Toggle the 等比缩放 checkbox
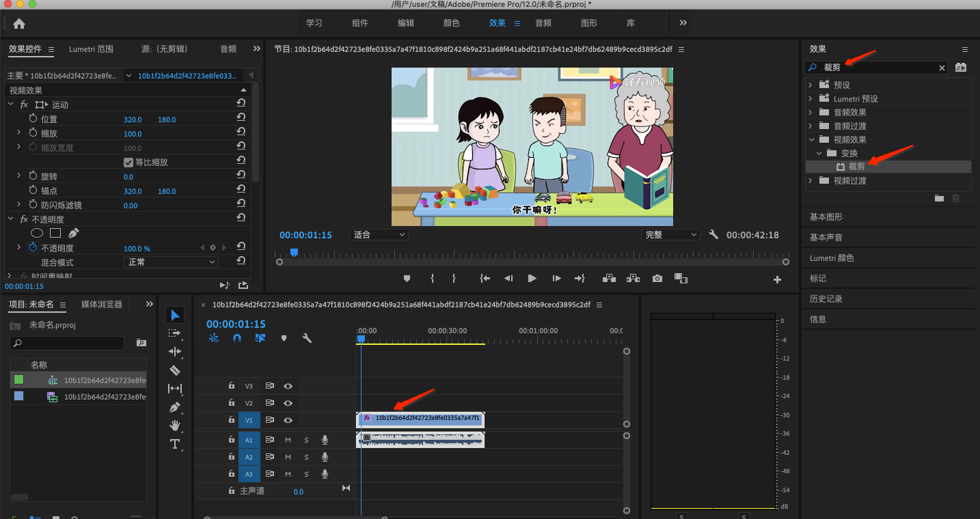The height and width of the screenshot is (519, 980). click(x=128, y=163)
